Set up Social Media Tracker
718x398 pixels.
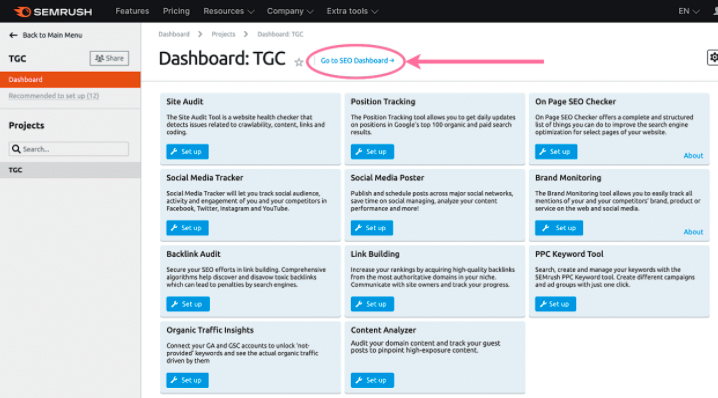187,228
